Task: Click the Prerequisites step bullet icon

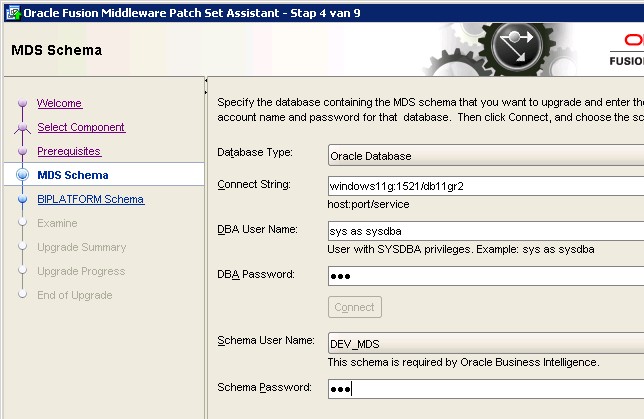Action: (x=22, y=152)
